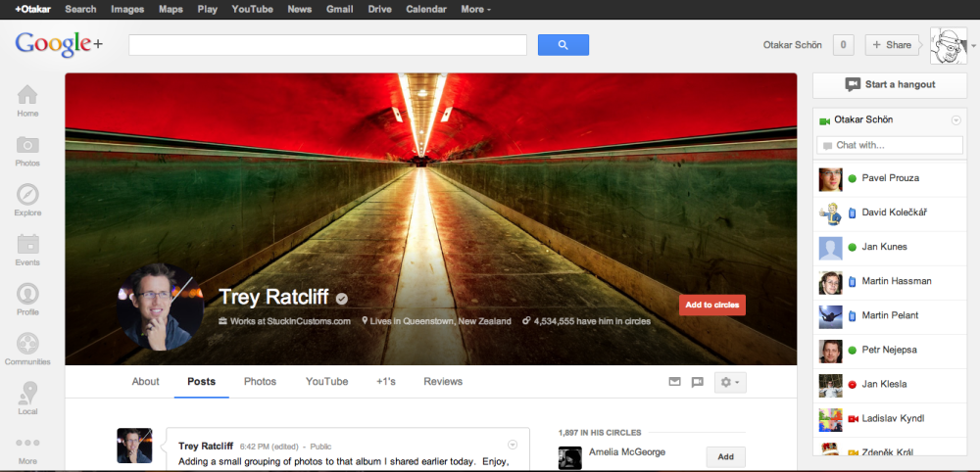This screenshot has height=472, width=980.
Task: Click Martin Hassman in the chat list
Action: point(890,282)
